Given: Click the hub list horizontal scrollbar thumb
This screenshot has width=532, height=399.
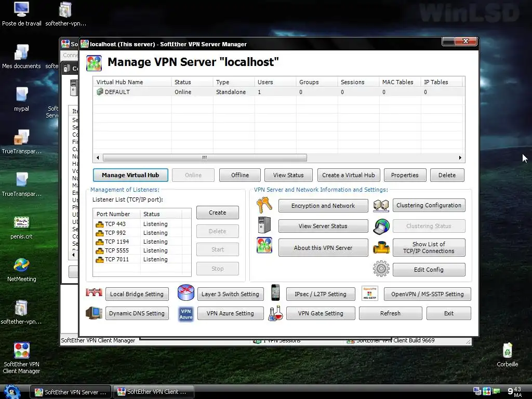Looking at the screenshot, I should pos(205,158).
